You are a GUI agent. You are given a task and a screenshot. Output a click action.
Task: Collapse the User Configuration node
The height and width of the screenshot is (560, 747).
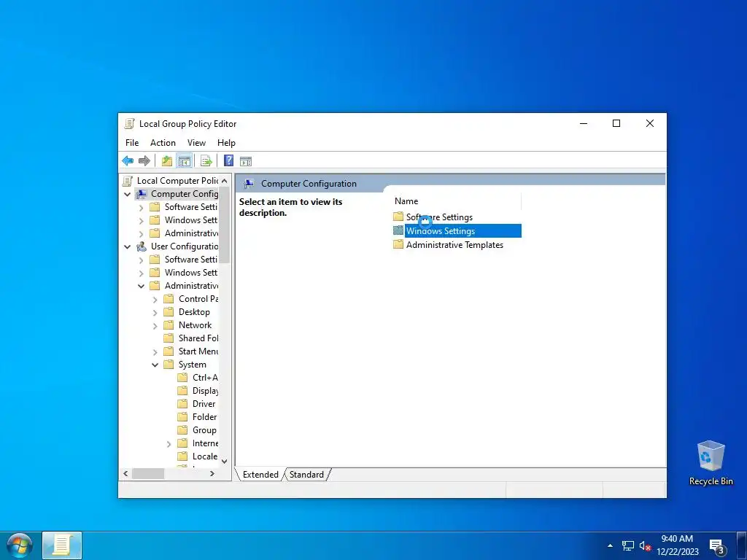tap(127, 246)
